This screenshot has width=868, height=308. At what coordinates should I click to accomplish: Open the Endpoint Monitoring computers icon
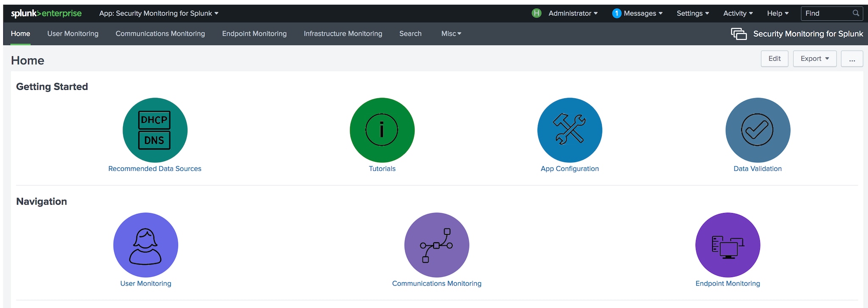pyautogui.click(x=728, y=245)
